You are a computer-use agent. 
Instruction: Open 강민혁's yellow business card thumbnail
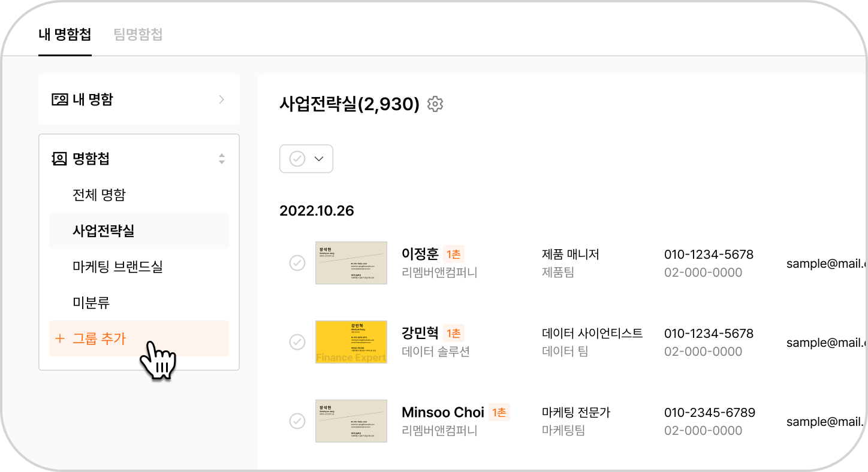click(x=351, y=342)
